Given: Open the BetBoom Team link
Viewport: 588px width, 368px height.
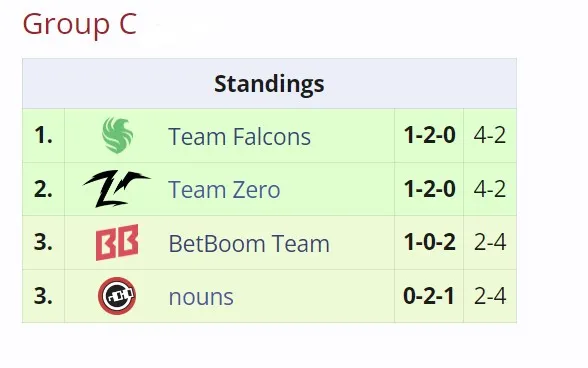Looking at the screenshot, I should click(x=249, y=243).
